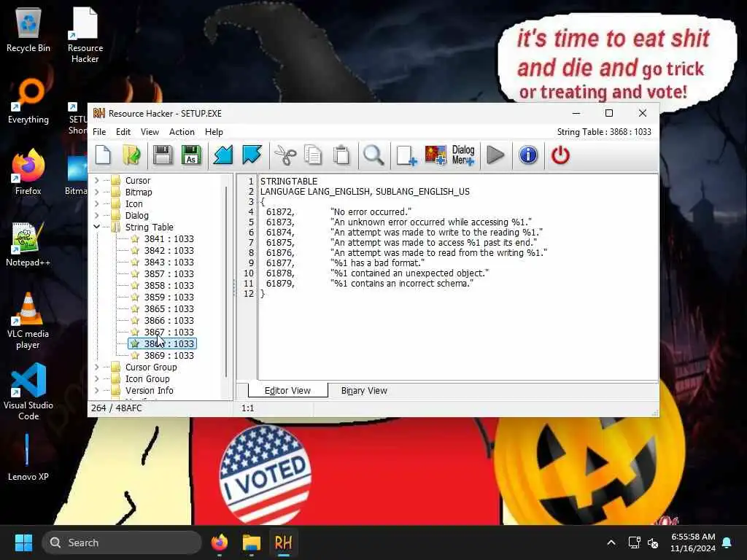Switch to Binary View tab
Image resolution: width=747 pixels, height=560 pixels.
coord(364,391)
